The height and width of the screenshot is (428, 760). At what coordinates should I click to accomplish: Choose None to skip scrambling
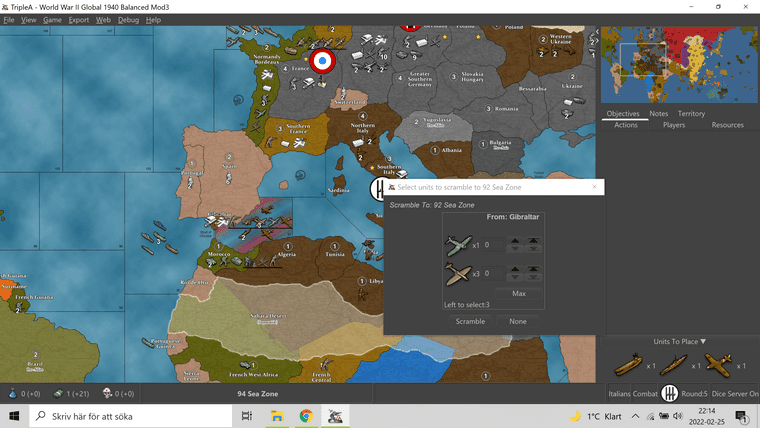click(x=518, y=321)
